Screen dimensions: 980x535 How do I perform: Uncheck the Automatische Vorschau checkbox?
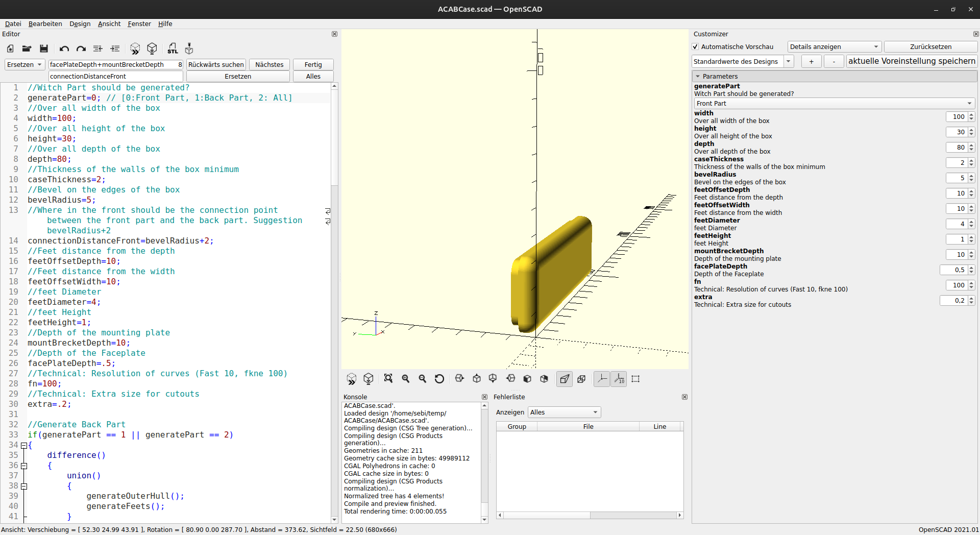[x=695, y=47]
